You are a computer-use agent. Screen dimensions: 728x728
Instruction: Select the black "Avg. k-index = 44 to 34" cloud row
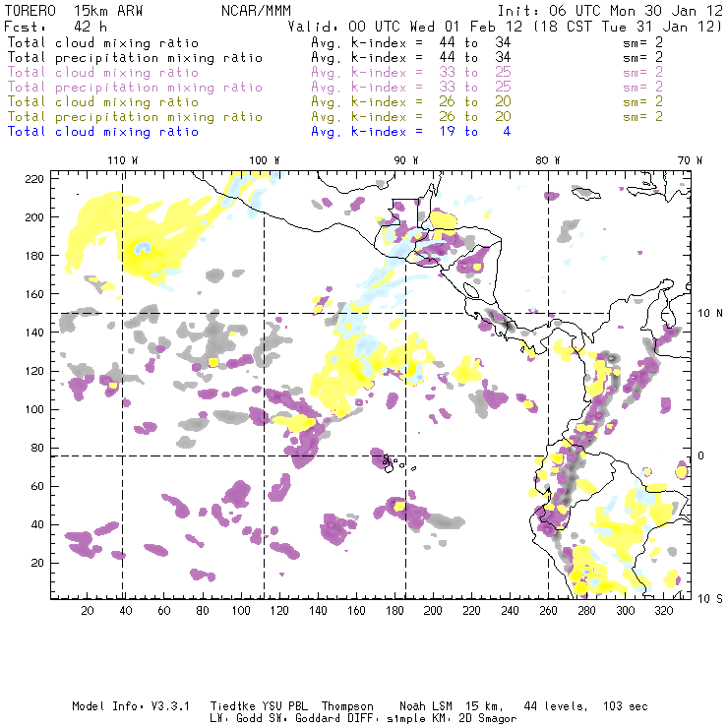click(411, 42)
